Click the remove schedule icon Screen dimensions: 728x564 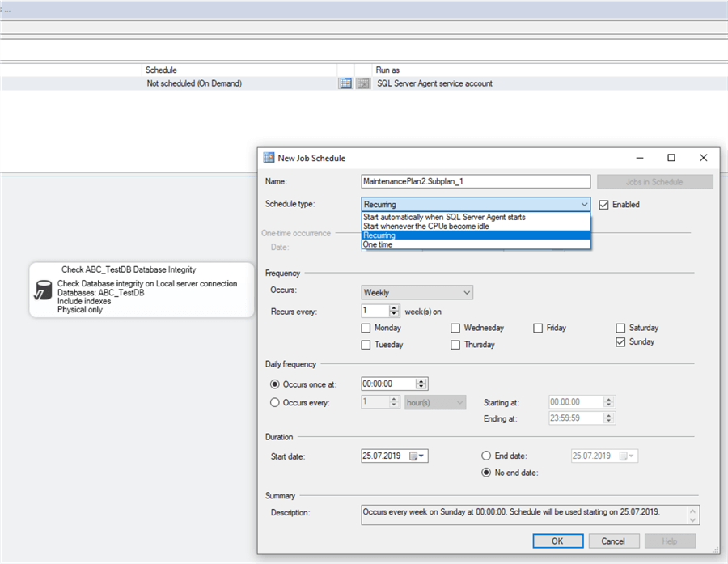(x=363, y=83)
